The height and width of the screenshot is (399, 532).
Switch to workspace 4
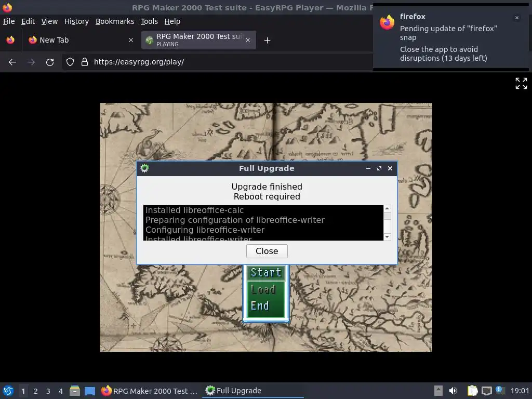[x=61, y=391]
